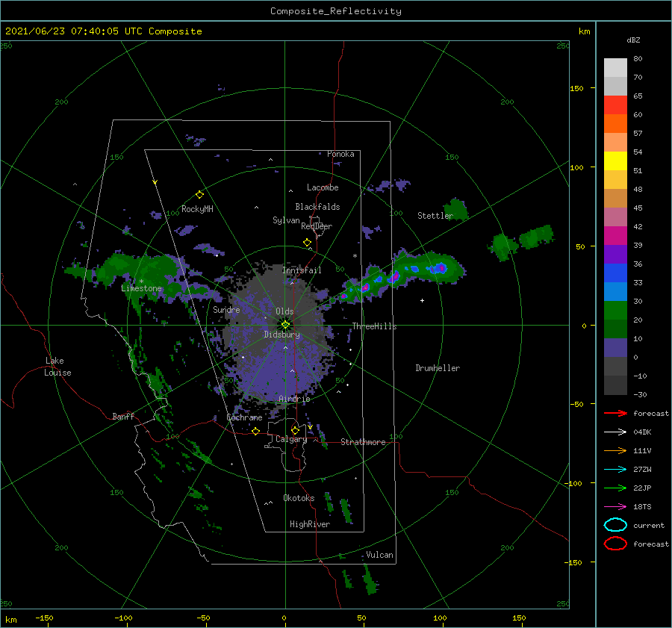The image size is (672, 628).
Task: Click the green 22JP arrow icon
Action: pos(615,488)
